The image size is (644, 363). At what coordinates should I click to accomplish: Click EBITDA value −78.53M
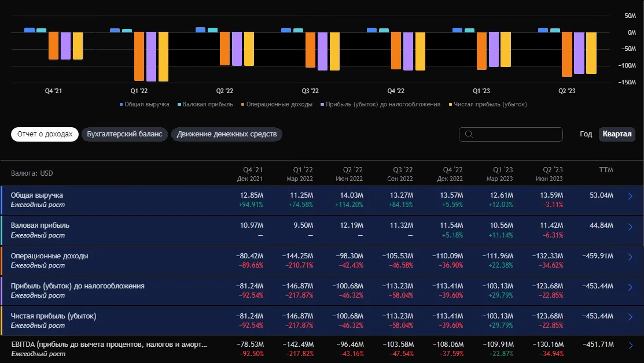pos(250,344)
